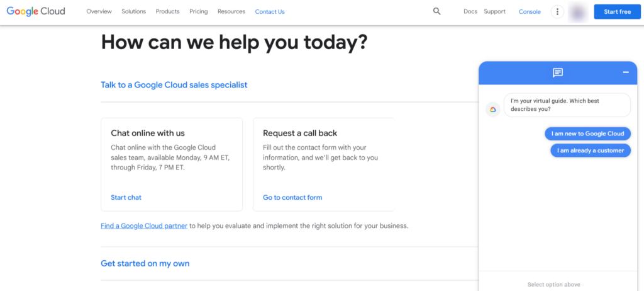The image size is (644, 291).
Task: Go to the Pricing page
Action: (x=199, y=11)
